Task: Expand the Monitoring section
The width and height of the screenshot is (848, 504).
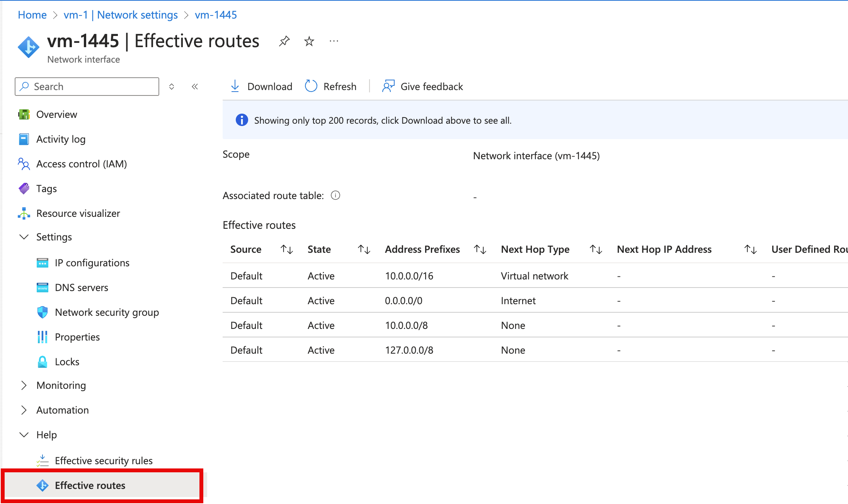Action: click(x=24, y=385)
